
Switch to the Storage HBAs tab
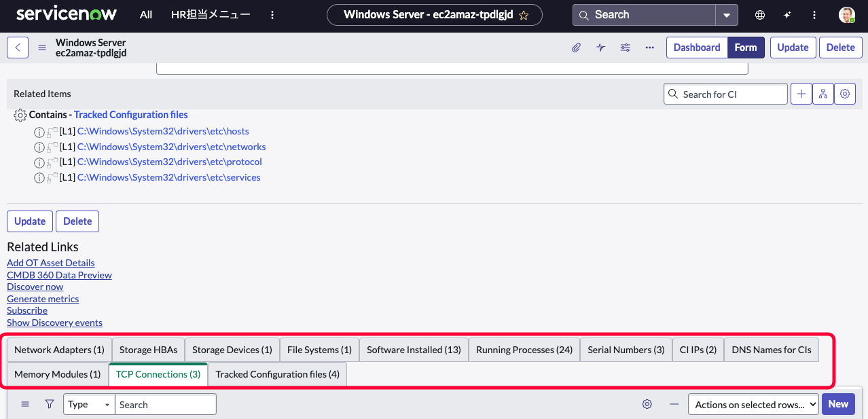(x=148, y=350)
